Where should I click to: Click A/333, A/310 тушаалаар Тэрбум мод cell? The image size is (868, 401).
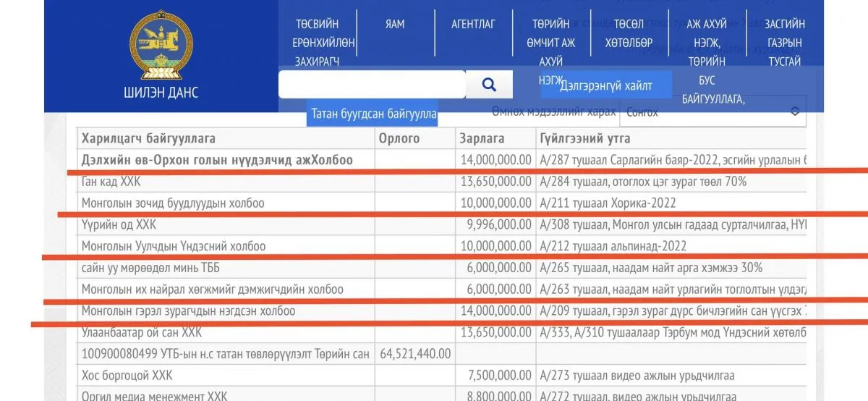(673, 333)
